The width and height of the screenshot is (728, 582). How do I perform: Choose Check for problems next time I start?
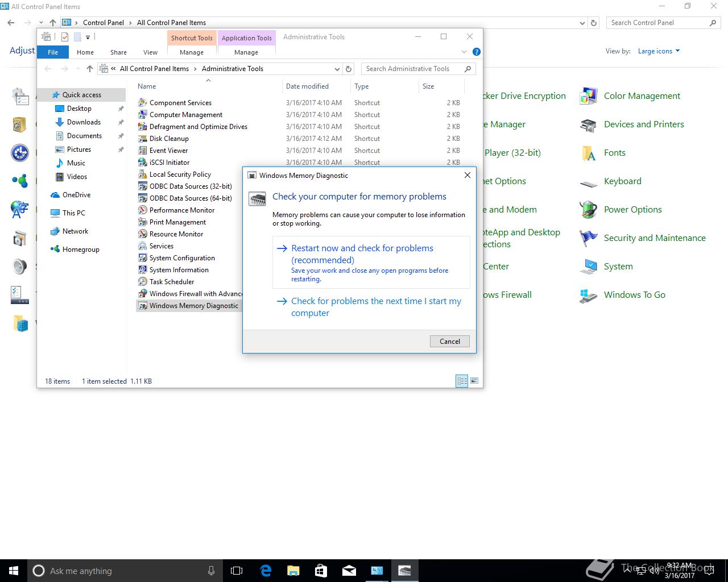(x=371, y=307)
